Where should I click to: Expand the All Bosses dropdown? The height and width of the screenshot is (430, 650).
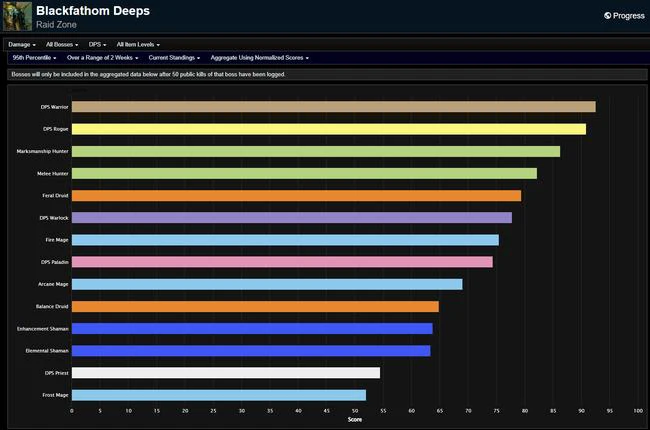(x=62, y=44)
